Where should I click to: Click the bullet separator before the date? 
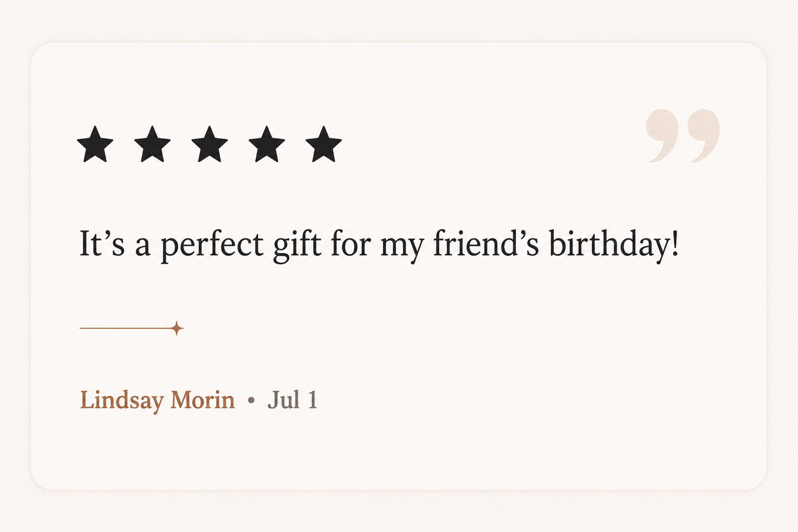click(251, 400)
